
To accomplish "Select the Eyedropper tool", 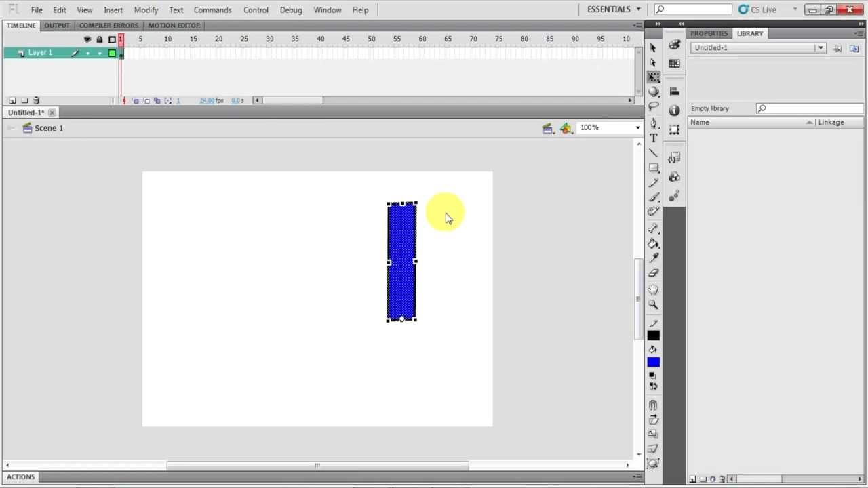I will pyautogui.click(x=653, y=258).
